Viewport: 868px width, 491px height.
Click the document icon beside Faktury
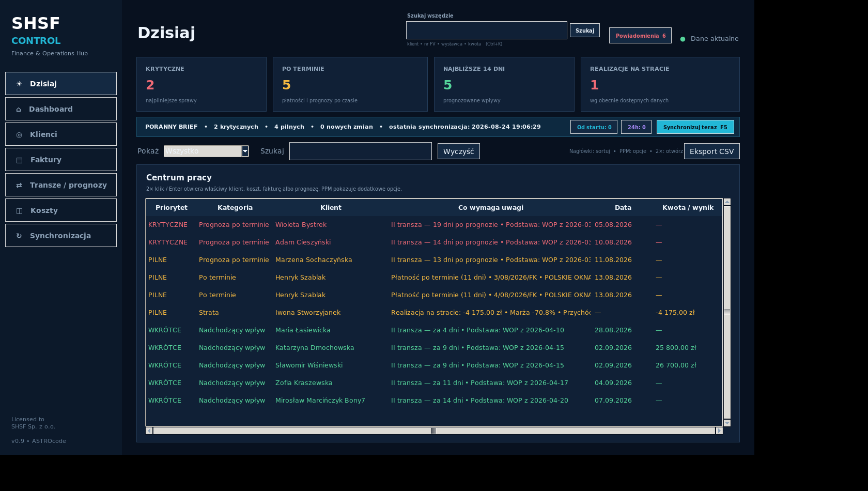19,160
